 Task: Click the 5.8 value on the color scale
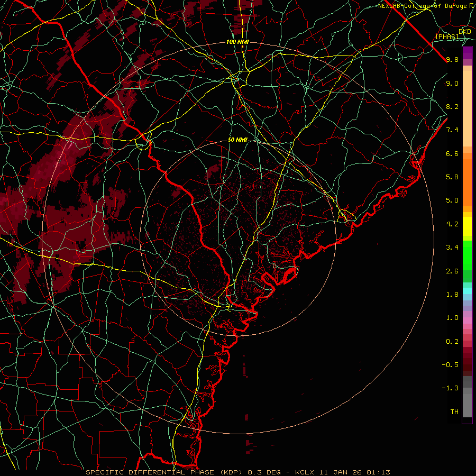point(452,177)
